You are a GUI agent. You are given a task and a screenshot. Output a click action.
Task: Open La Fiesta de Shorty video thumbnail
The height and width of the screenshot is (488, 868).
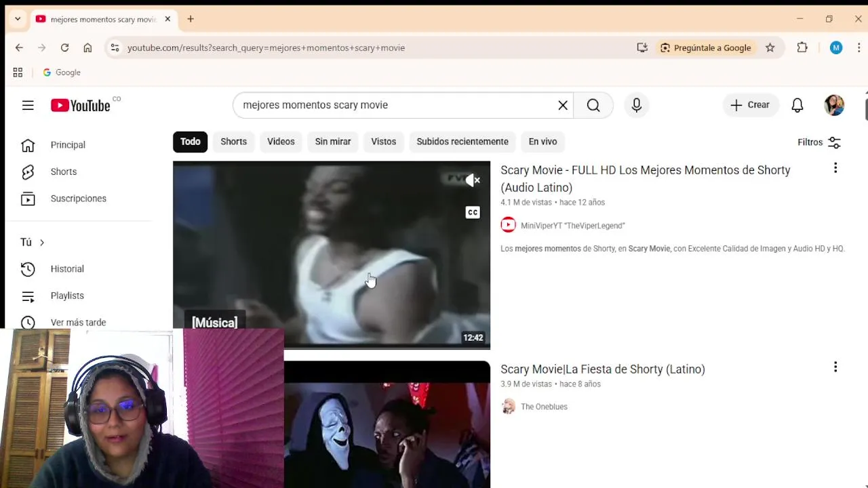(x=387, y=424)
